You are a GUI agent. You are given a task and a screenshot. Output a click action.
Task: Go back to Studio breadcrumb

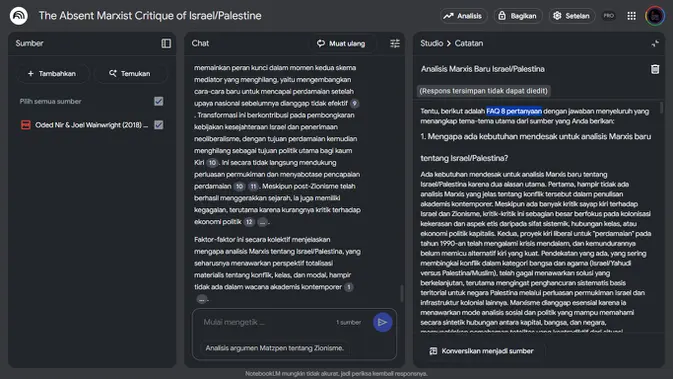[x=431, y=43]
